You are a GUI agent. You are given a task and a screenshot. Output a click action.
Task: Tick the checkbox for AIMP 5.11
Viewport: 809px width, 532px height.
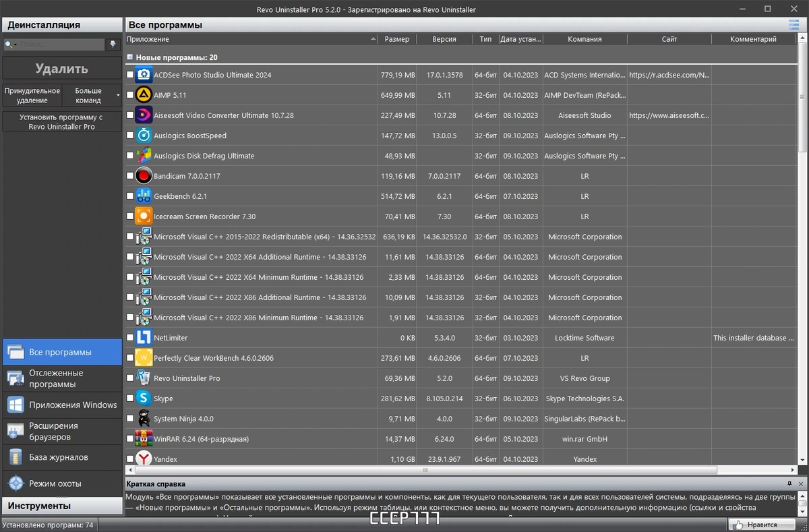(130, 95)
